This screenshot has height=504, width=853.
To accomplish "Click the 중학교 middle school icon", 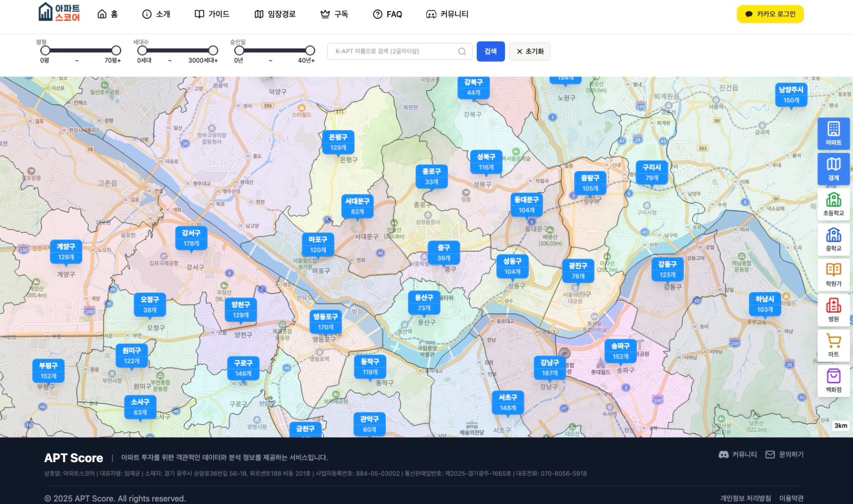I will pyautogui.click(x=833, y=239).
